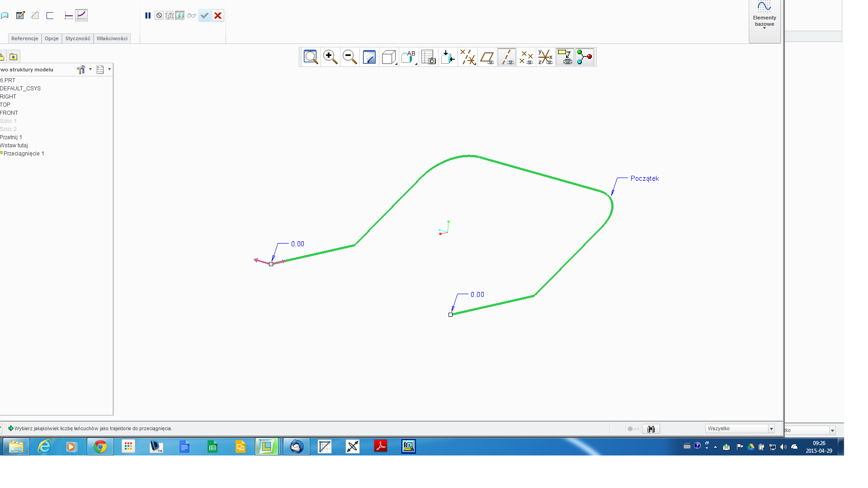Open the Właściwości tab
The height and width of the screenshot is (488, 868).
pos(112,38)
